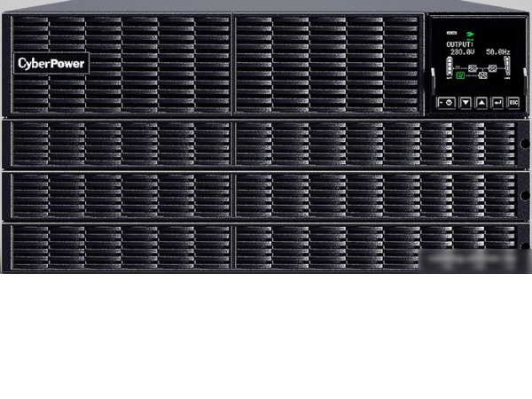Viewport: 532px width, 399px height.
Task: Select the green plug icon on the LCD
Action: click(470, 35)
